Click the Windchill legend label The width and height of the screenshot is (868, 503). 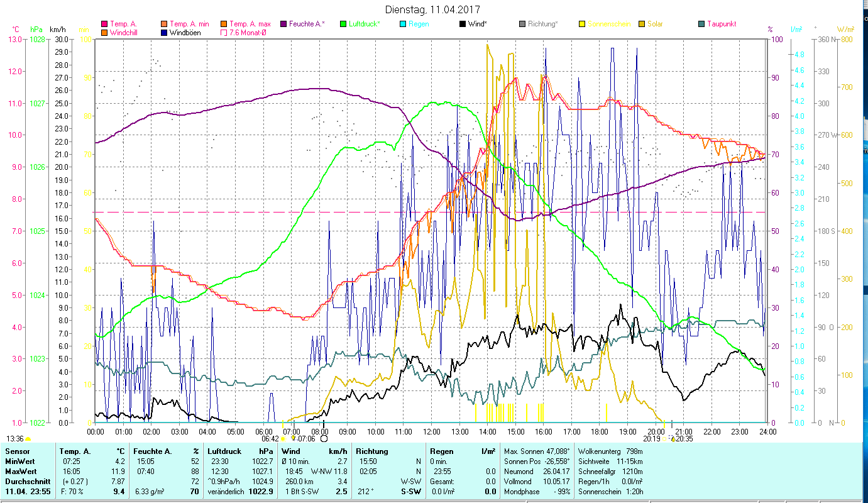[124, 33]
